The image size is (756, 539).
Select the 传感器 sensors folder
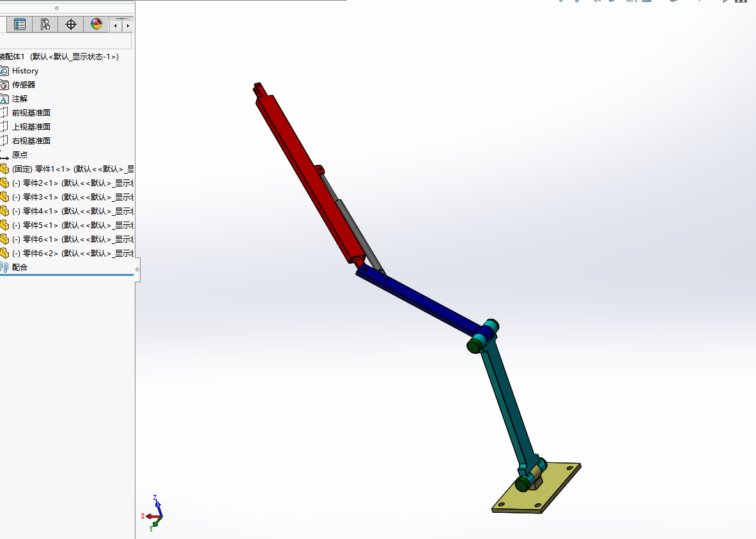tap(24, 85)
